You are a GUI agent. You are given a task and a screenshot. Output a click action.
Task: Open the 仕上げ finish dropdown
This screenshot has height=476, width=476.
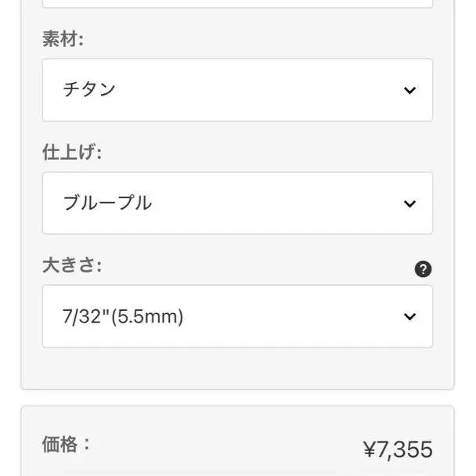point(237,203)
